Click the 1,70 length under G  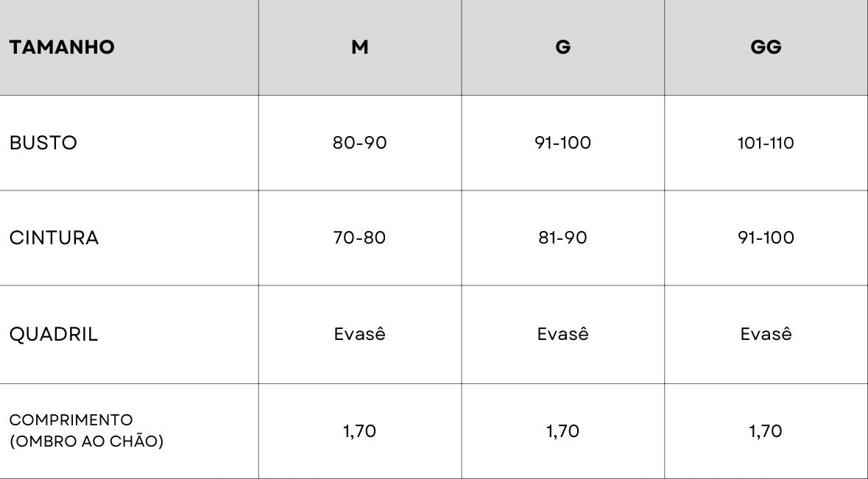coord(563,431)
